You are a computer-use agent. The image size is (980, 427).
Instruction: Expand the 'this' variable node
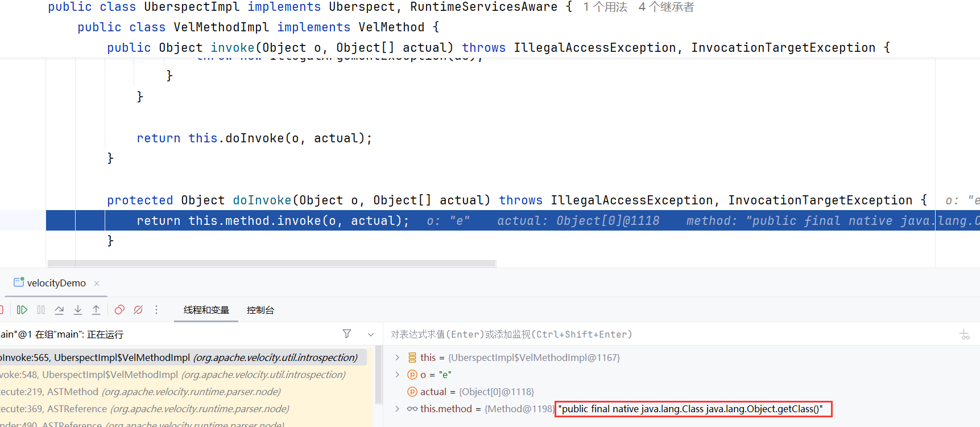point(398,358)
